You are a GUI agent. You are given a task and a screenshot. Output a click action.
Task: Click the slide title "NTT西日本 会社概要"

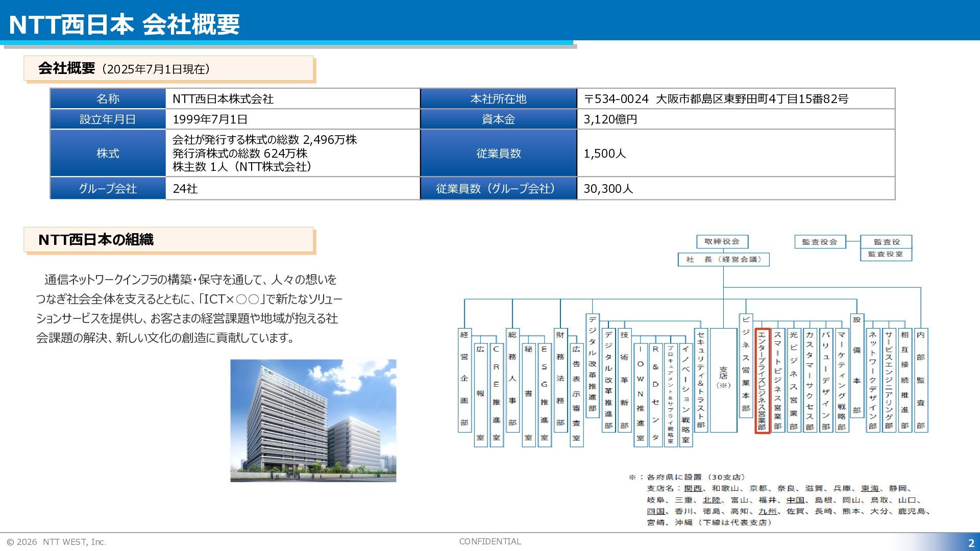(124, 24)
